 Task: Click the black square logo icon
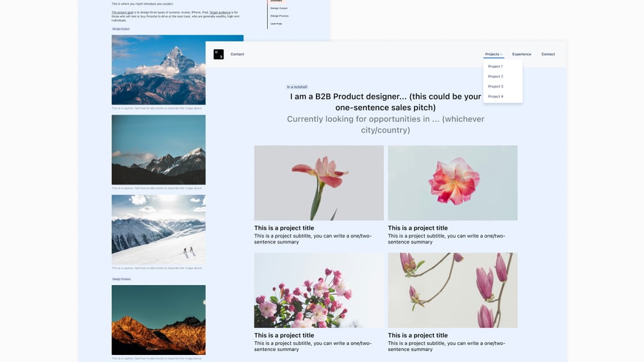(219, 54)
